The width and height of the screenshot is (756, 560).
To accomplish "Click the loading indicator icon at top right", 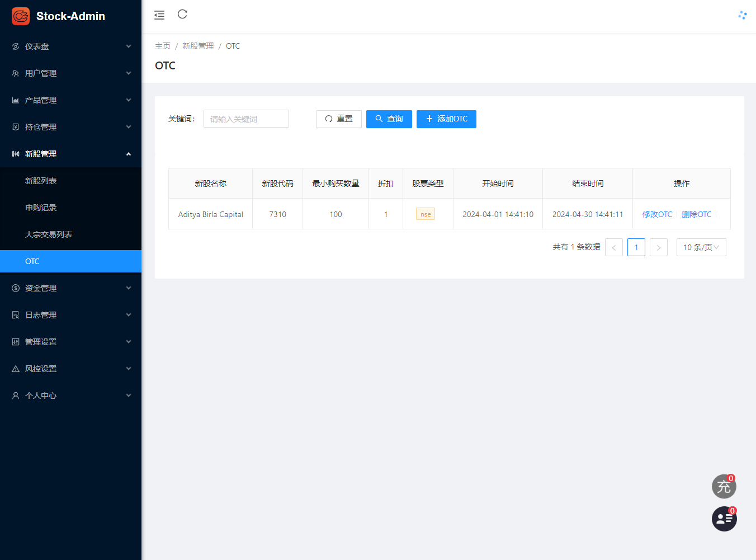I will click(x=742, y=15).
